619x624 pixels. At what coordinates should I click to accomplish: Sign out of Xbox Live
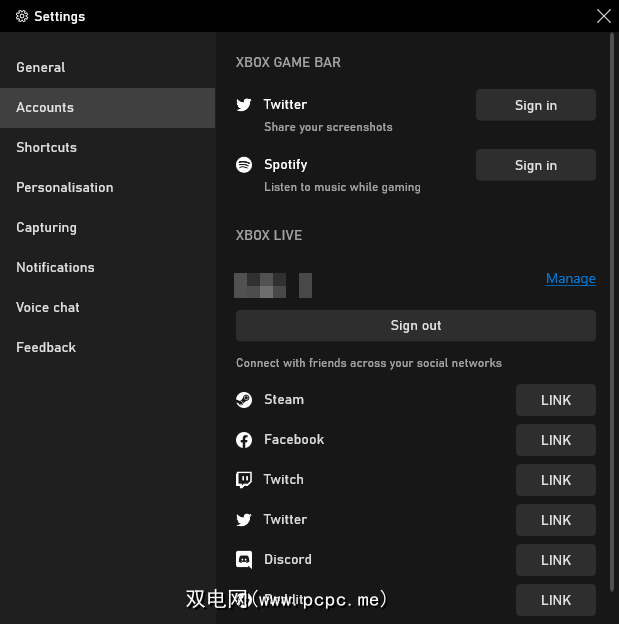click(416, 325)
